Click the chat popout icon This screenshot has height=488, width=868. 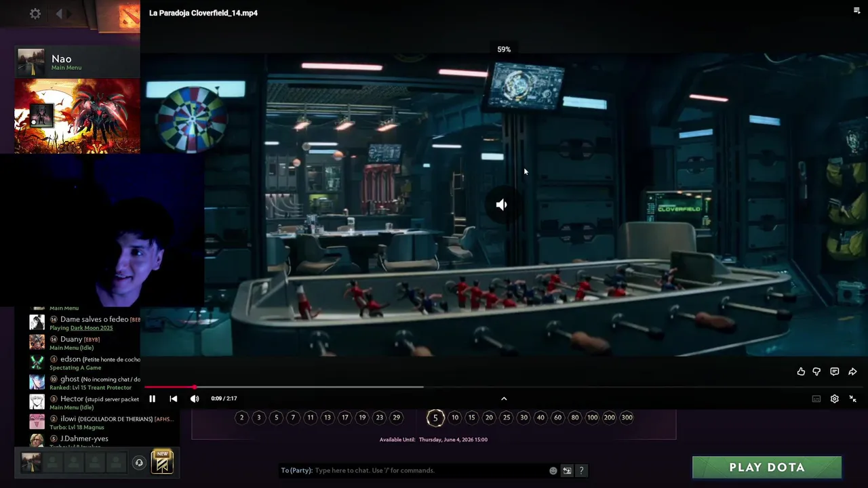point(567,470)
